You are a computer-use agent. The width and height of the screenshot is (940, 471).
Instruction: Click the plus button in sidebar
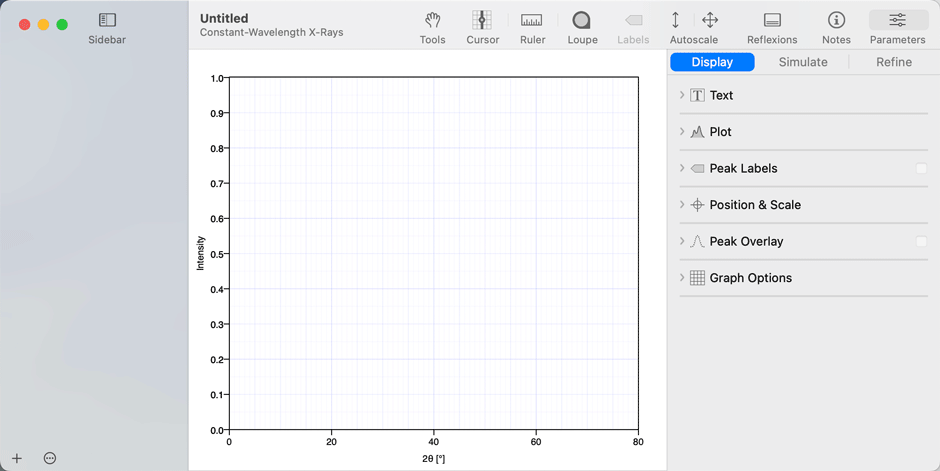coord(17,458)
